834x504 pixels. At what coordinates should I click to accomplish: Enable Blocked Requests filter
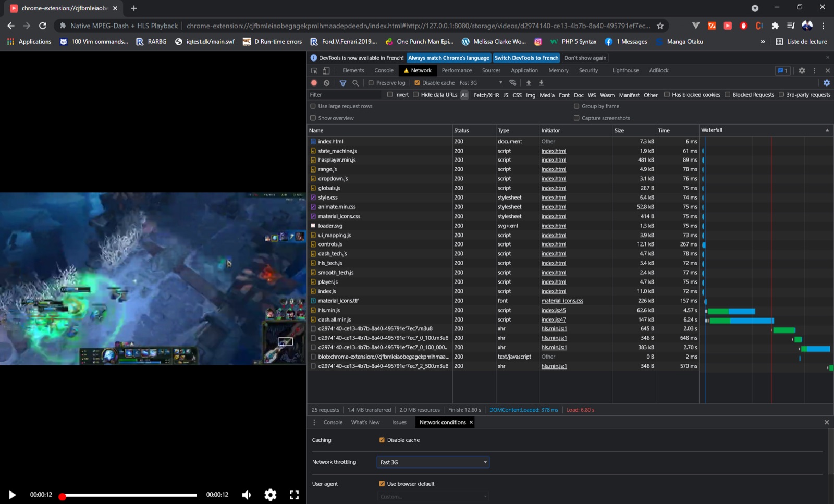coord(728,95)
